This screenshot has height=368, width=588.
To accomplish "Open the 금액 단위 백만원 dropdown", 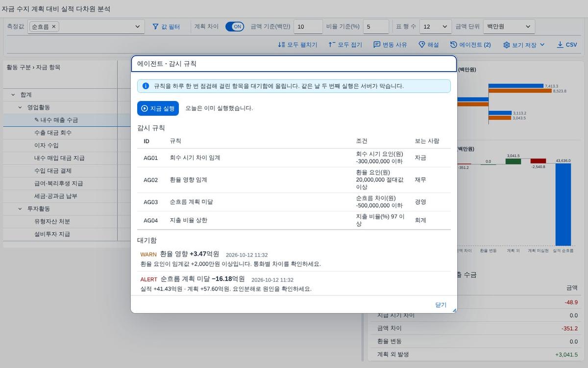I will click(x=509, y=26).
